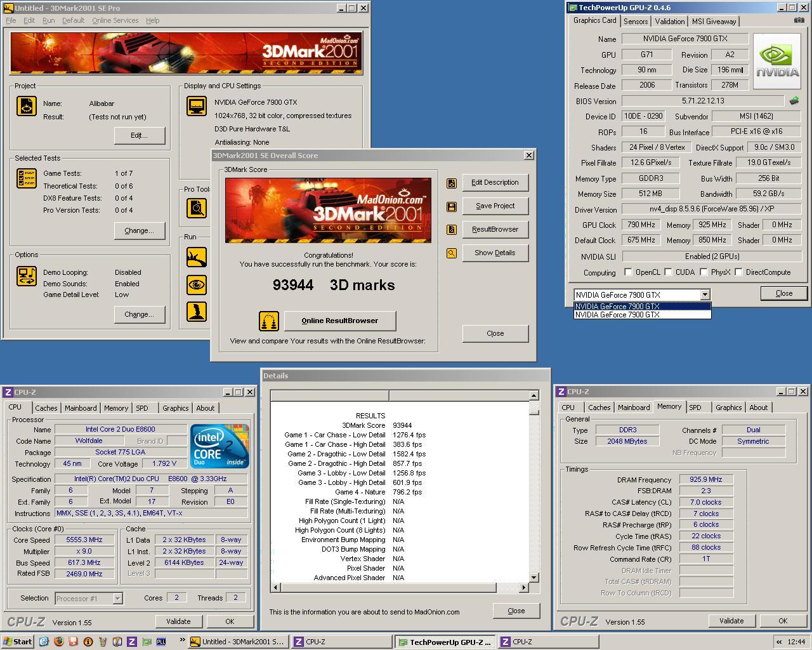Enable the DirectCompute checkbox in GPU-Z
Viewport: 812px width, 650px height.
point(738,272)
